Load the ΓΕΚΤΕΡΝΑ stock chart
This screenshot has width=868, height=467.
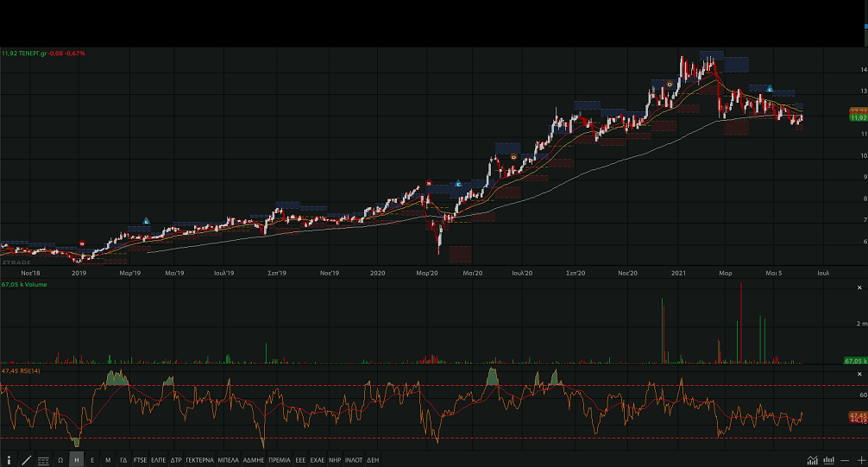click(199, 460)
